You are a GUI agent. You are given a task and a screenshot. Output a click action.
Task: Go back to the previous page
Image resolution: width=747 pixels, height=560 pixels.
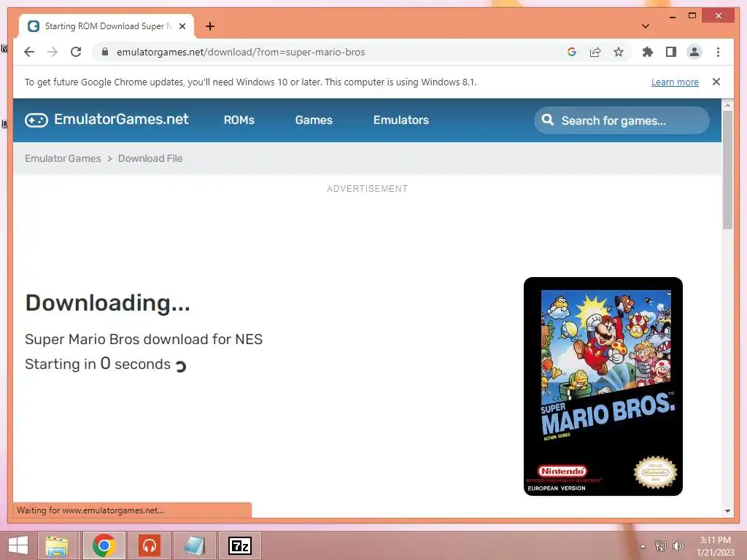(29, 52)
